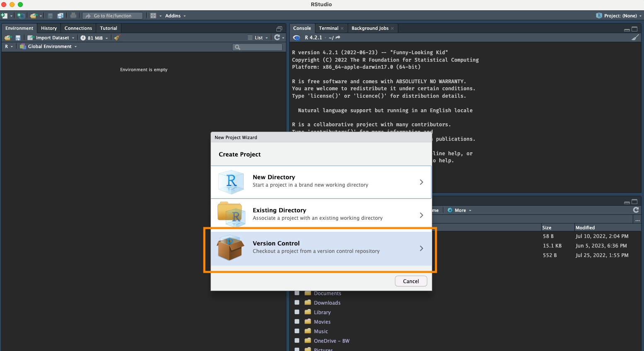Open the Import Dataset dropdown
Screen dimensions: 644x351
(51, 38)
